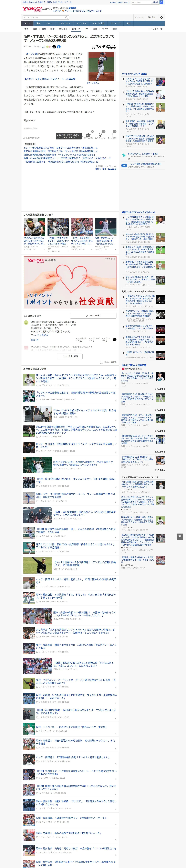This screenshot has width=186, height=868.
Task: Select the エンタメ category
Action: [x=63, y=29]
